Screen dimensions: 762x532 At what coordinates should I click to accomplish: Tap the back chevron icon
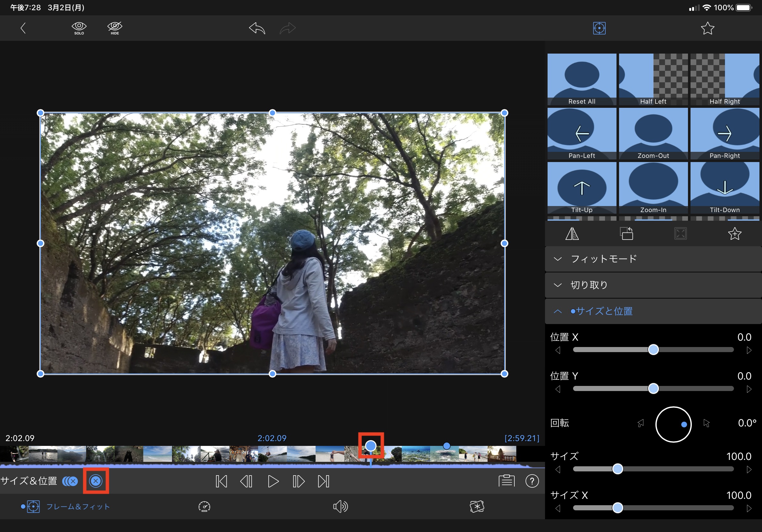[23, 28]
